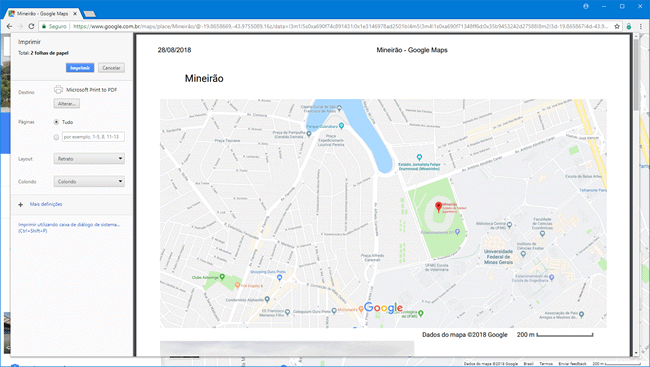The width and height of the screenshot is (650, 367).
Task: Switch to the Mineirão - Google Maps tab
Action: [x=41, y=14]
